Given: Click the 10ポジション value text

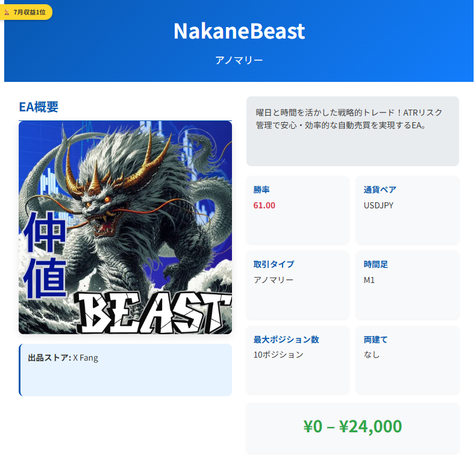Looking at the screenshot, I should coord(278,355).
